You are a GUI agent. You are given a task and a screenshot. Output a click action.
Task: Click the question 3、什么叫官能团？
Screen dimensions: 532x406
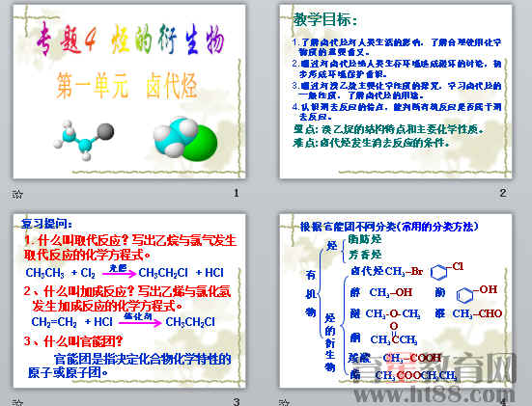click(x=73, y=341)
